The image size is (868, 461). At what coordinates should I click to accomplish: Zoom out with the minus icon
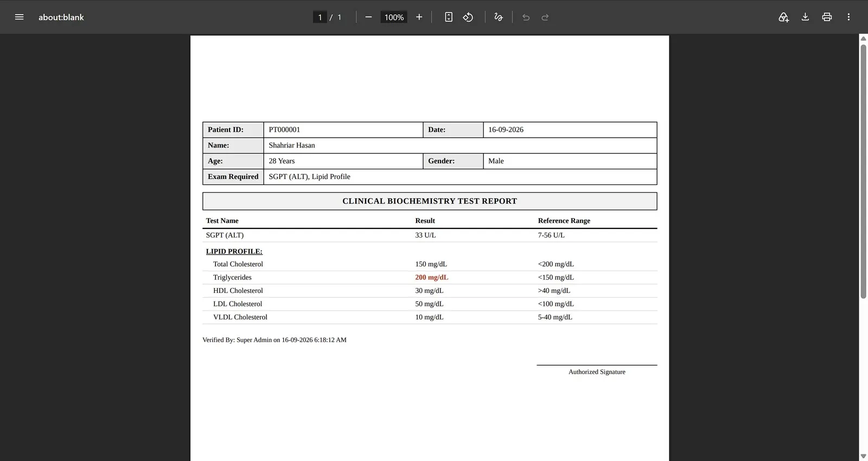tap(368, 17)
